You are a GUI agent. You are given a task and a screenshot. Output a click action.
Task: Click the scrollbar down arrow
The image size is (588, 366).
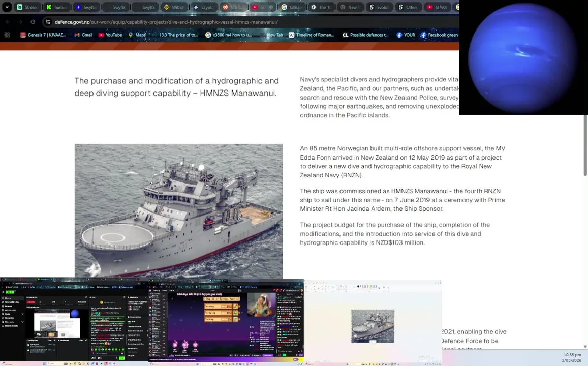pos(585,347)
